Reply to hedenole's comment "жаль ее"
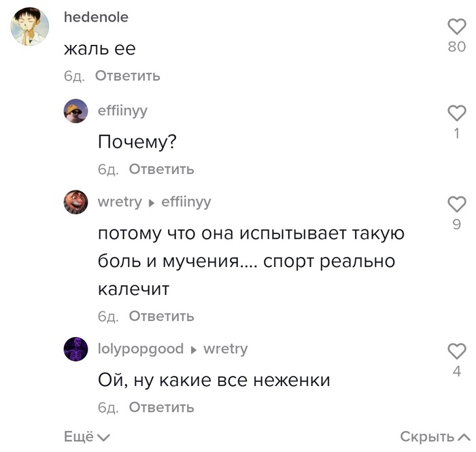 tap(127, 75)
